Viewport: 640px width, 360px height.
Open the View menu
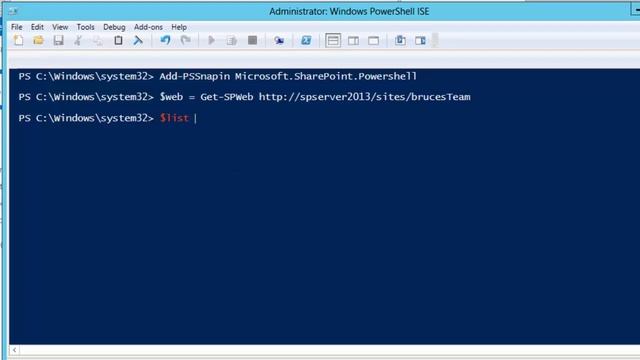[x=60, y=27]
